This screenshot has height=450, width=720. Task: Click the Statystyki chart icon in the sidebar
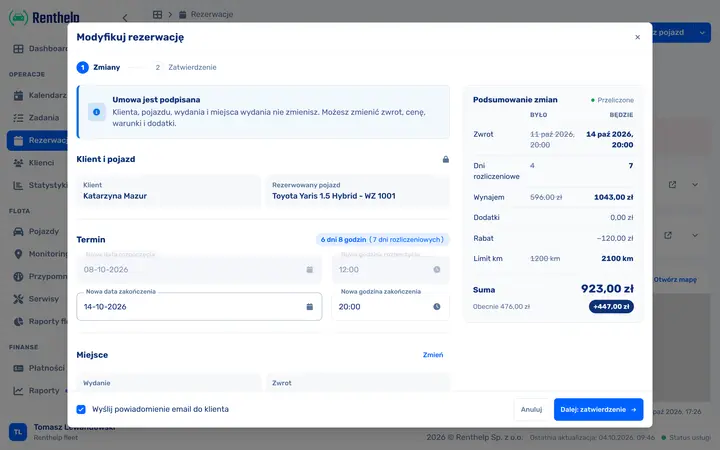pos(18,186)
